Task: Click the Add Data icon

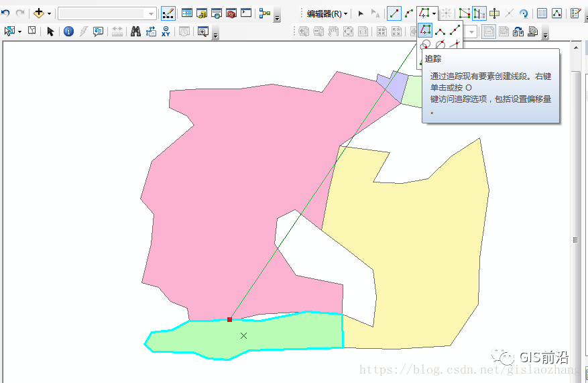Action: (39, 13)
